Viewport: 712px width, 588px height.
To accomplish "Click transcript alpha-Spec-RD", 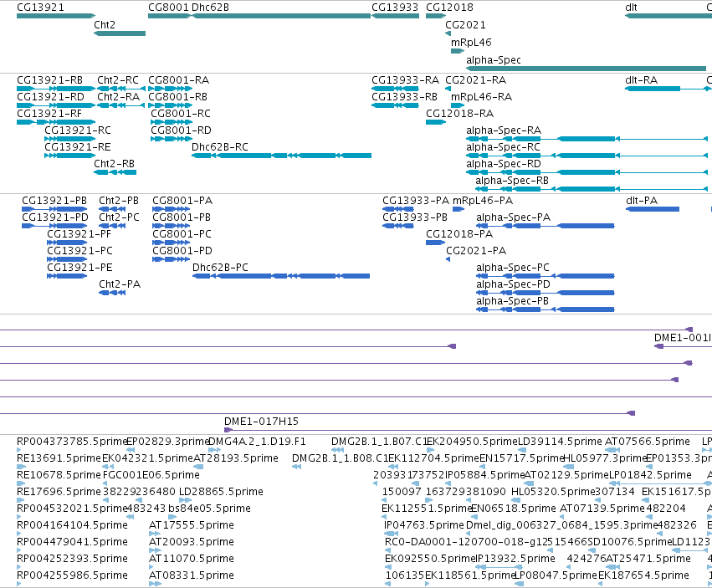I will click(587, 172).
